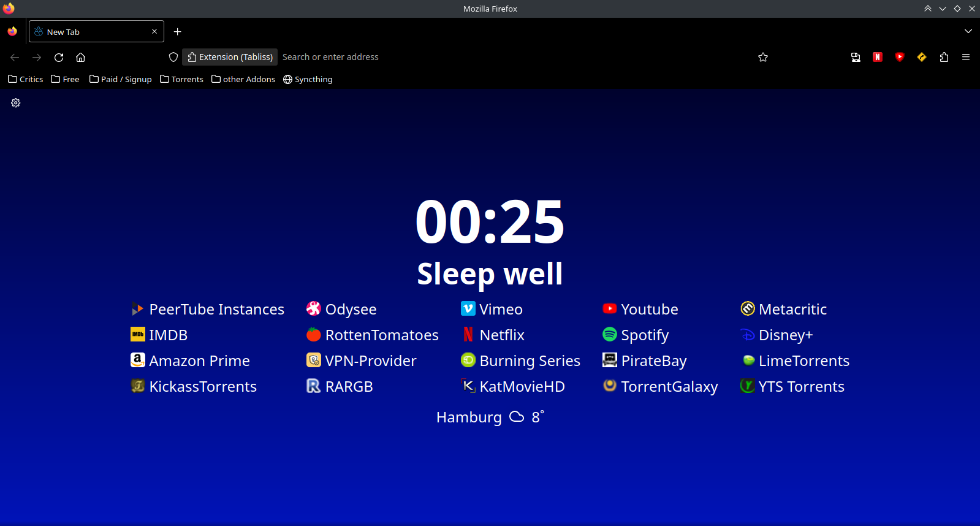Image resolution: width=980 pixels, height=526 pixels.
Task: Click the Spotify logo icon
Action: coord(609,335)
